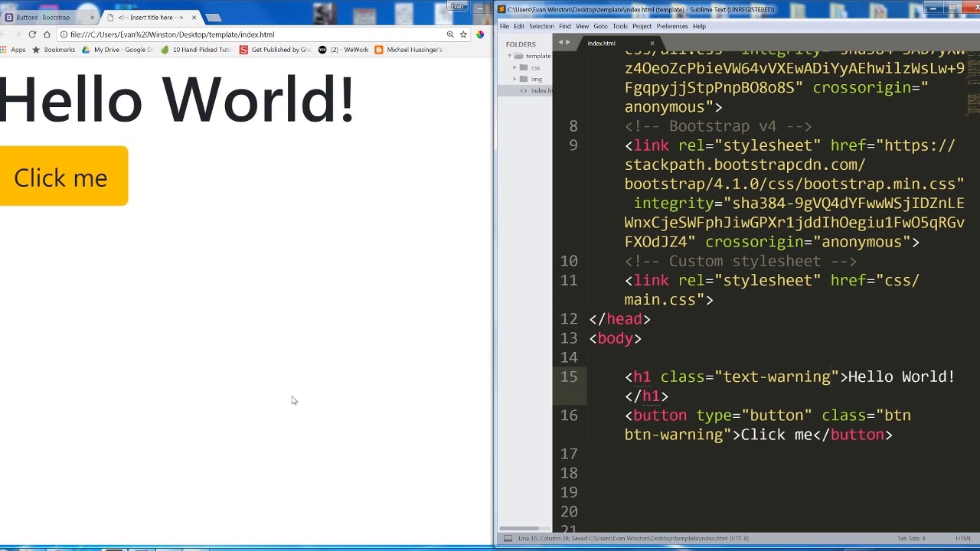Viewport: 980px width, 551px height.
Task: Open My Drive - Google Drive bookmark
Action: [x=117, y=50]
